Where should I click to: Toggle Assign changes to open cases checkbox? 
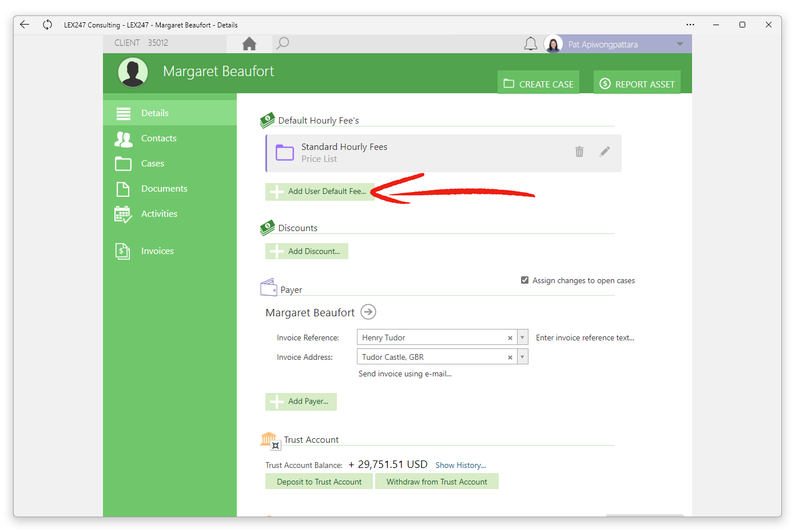click(524, 280)
